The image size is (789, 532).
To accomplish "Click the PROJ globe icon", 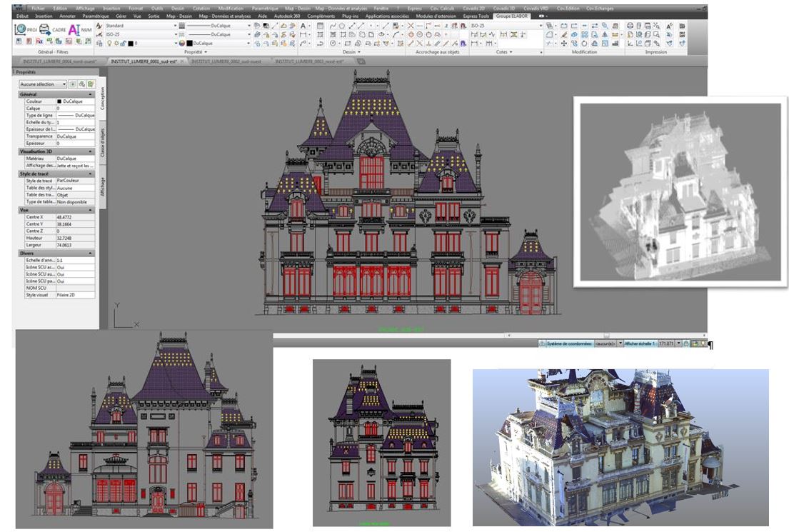I will [21, 29].
